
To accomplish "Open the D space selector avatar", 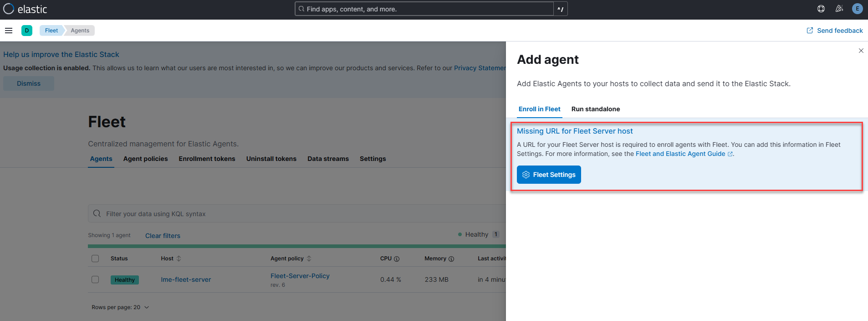I will coord(27,31).
